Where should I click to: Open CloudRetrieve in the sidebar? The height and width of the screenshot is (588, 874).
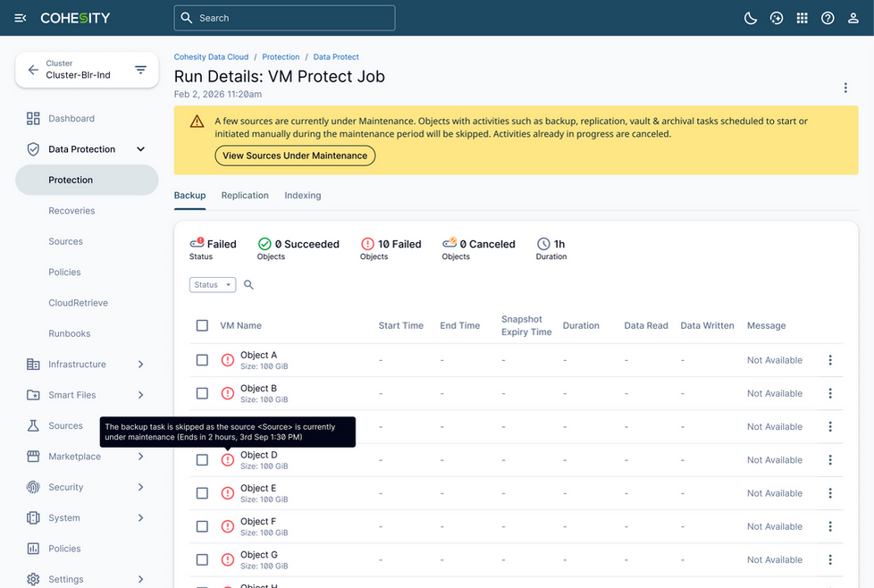click(x=78, y=303)
